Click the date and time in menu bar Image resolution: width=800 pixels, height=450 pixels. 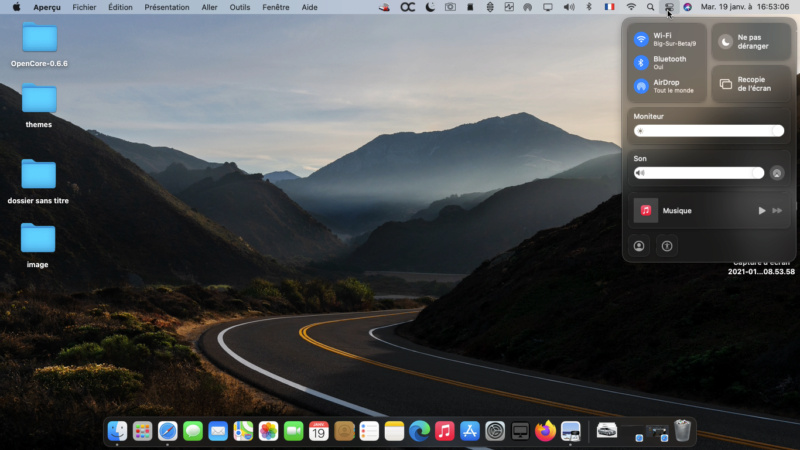744,7
